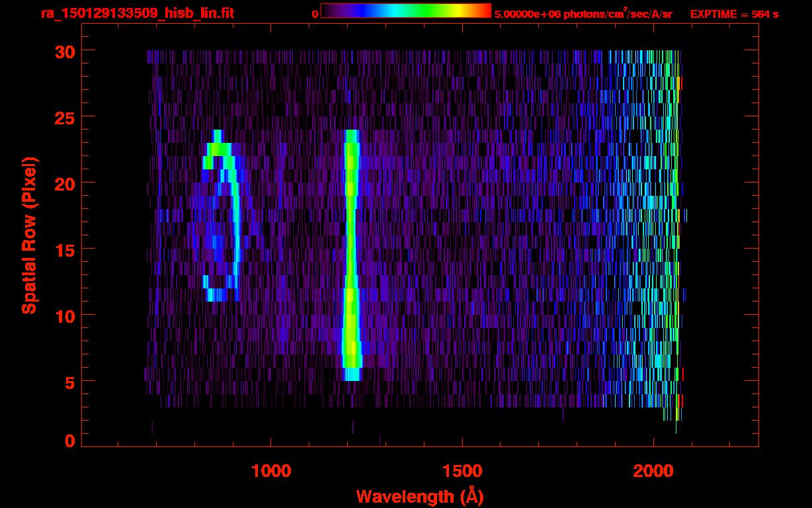Click the y-axis tick label 5
Viewport: 812px width, 508px height.
point(69,382)
